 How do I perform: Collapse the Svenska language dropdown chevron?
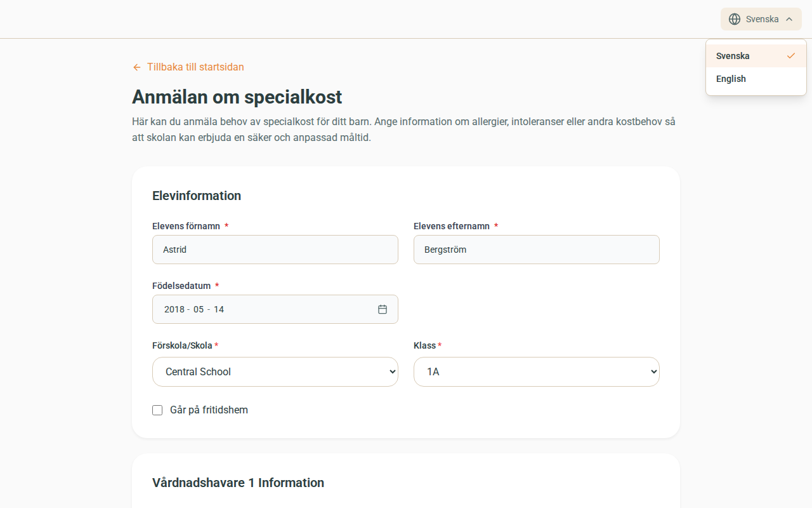[789, 19]
